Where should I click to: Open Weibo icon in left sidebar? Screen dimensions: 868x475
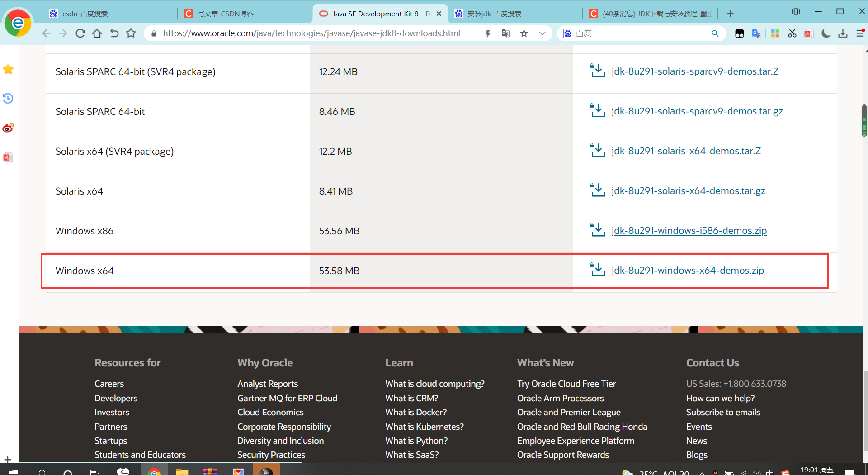[x=8, y=128]
